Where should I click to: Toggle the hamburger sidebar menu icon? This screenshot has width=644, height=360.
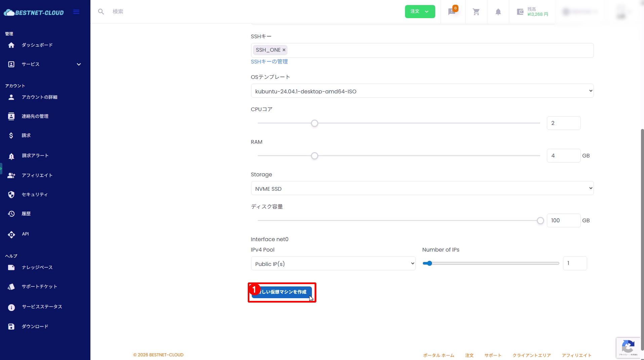pos(76,12)
